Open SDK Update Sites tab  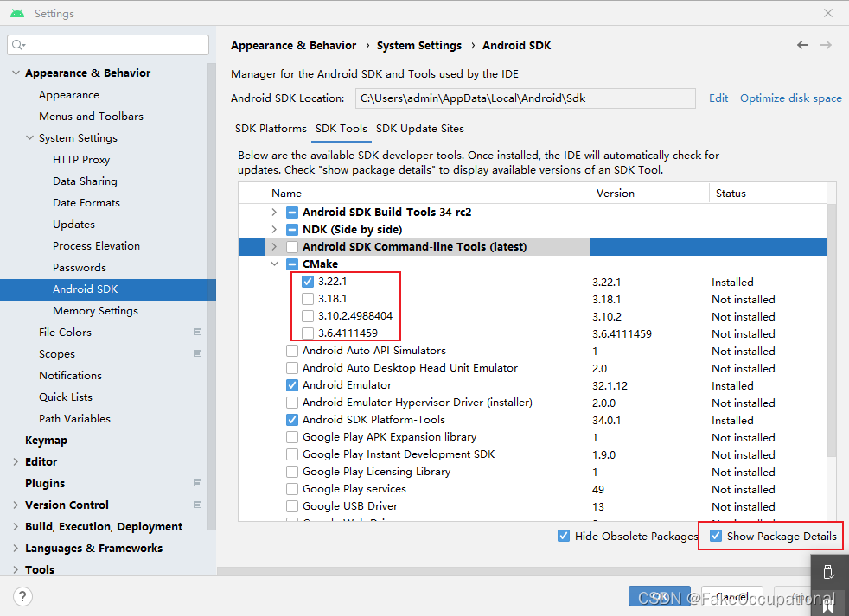click(420, 129)
